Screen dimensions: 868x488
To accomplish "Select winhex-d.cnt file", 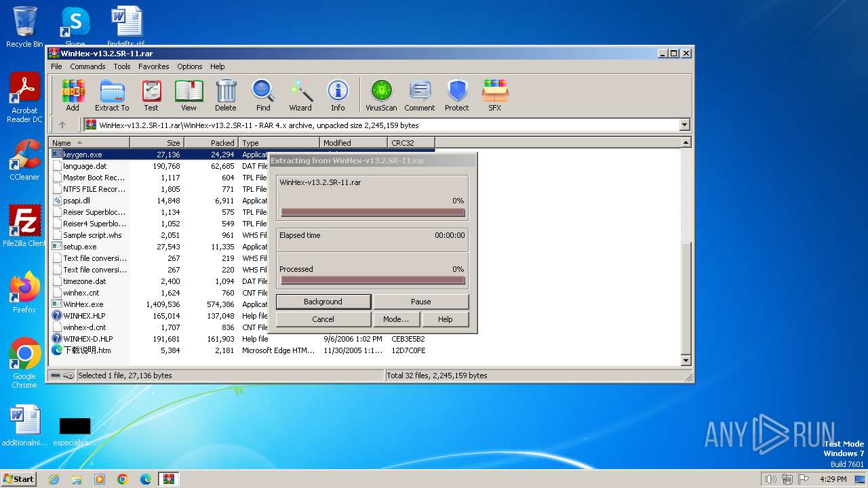I will pos(85,327).
